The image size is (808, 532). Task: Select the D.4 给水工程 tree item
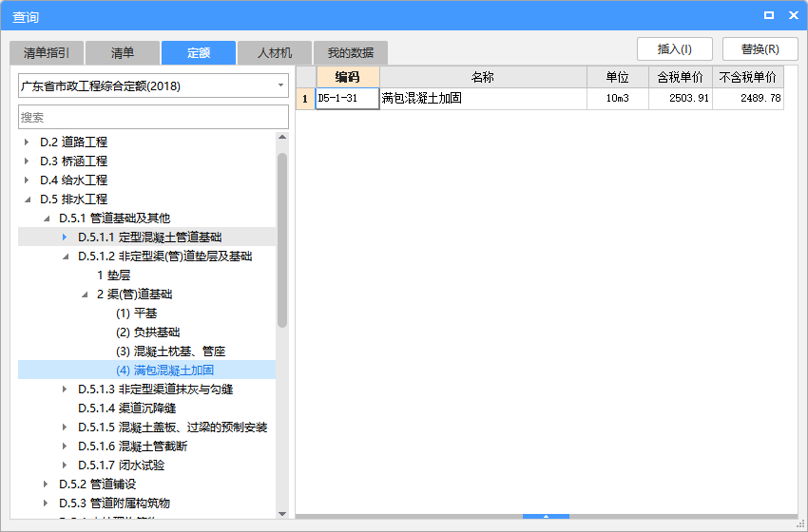click(74, 180)
